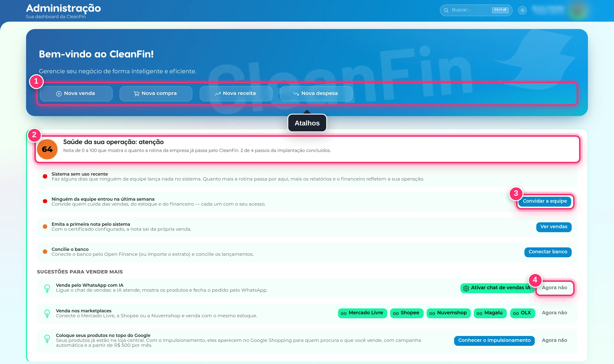
Task: Activate Ativar chat de vendas IA
Action: 497,288
